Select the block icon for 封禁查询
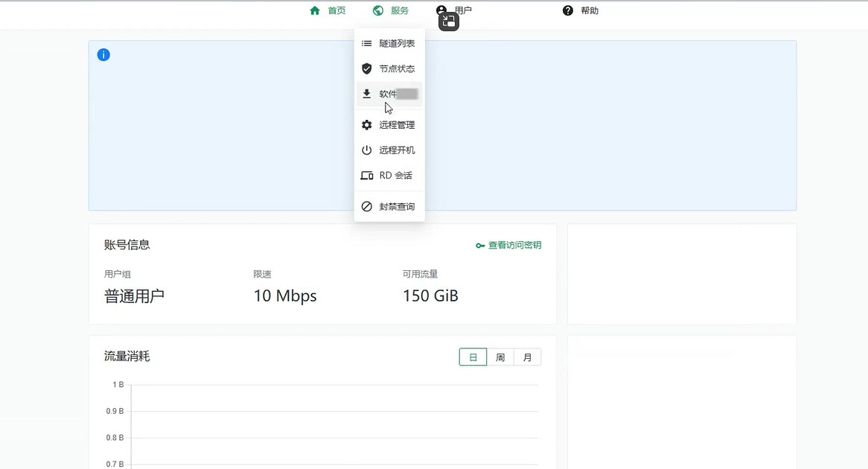Screen dimensions: 868x469 pyautogui.click(x=366, y=207)
